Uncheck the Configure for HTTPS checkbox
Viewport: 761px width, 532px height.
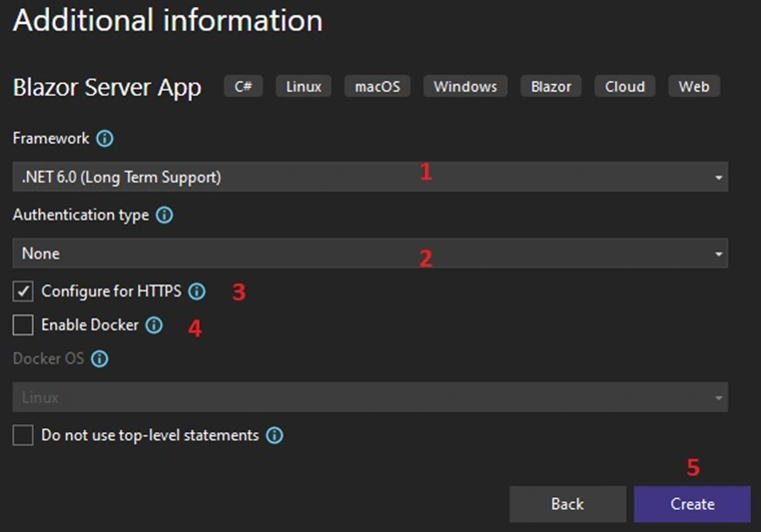pyautogui.click(x=23, y=291)
